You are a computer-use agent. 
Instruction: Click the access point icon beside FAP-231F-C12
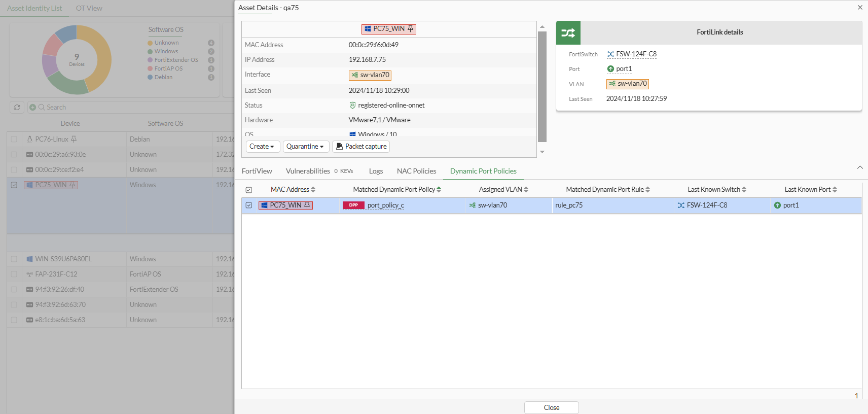pyautogui.click(x=29, y=274)
